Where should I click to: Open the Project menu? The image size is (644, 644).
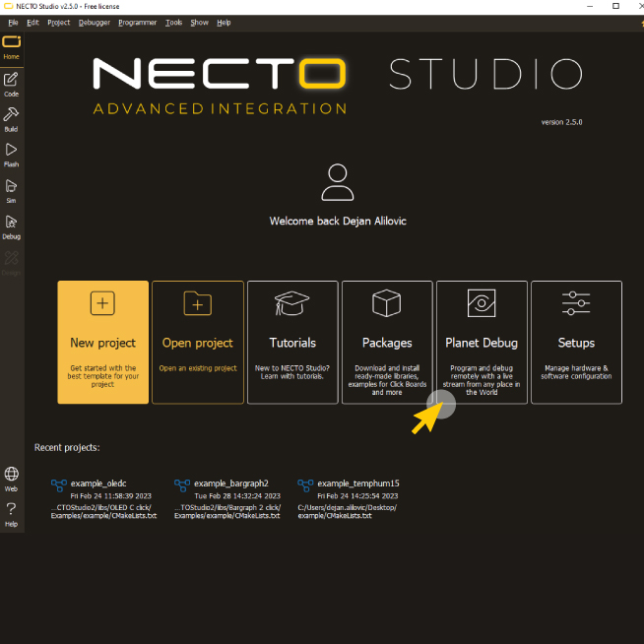pos(59,23)
